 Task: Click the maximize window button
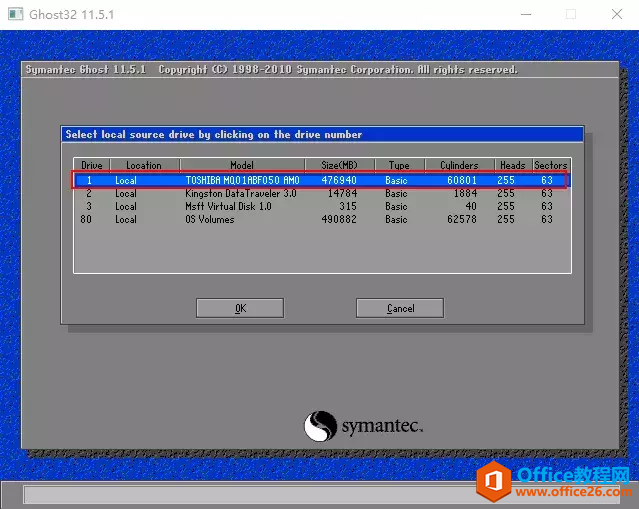(571, 14)
